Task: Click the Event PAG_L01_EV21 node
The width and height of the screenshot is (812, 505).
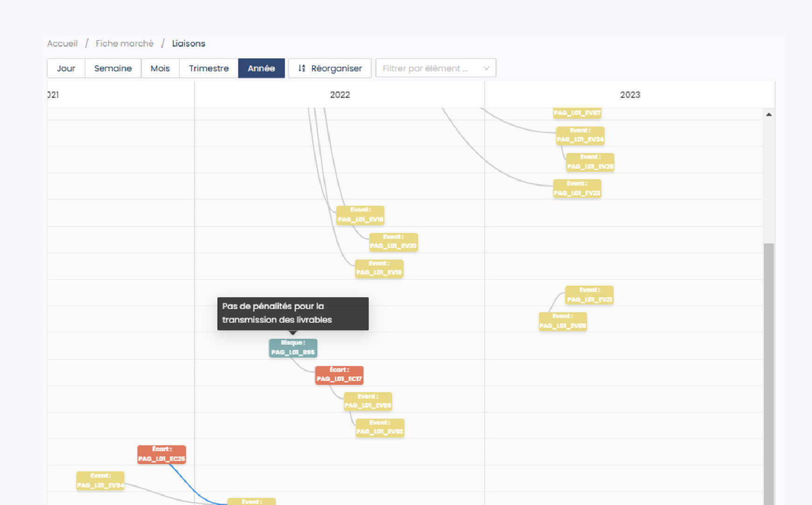Action: (589, 295)
